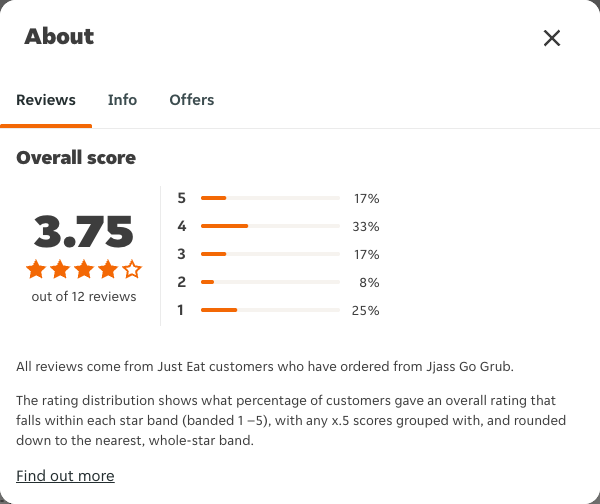The height and width of the screenshot is (504, 600).
Task: Click the 2-star rating progress bar
Action: click(x=270, y=282)
